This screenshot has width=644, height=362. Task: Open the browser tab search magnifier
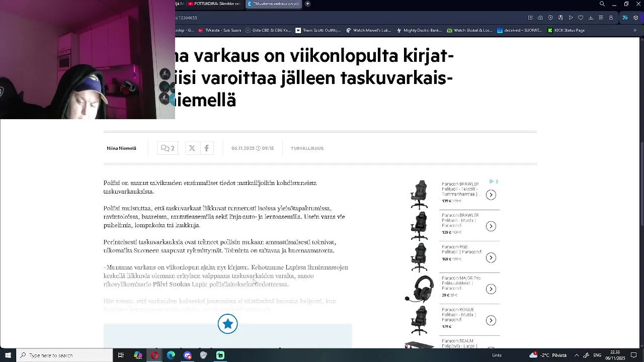click(602, 4)
